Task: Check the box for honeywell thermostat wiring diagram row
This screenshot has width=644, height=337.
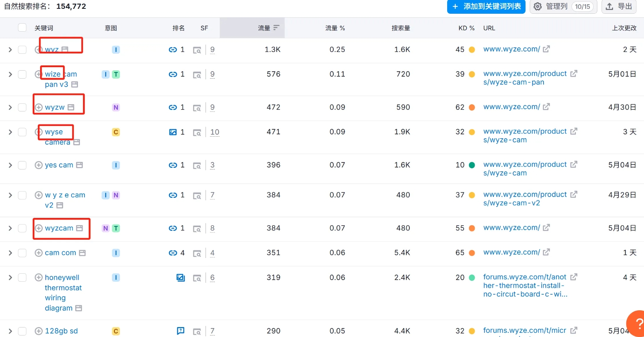Action: pyautogui.click(x=22, y=277)
